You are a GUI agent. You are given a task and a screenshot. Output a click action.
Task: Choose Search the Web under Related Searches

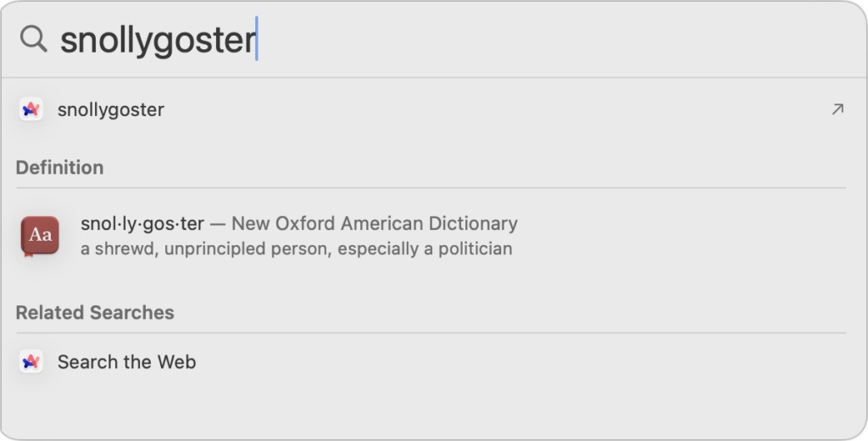pos(126,362)
